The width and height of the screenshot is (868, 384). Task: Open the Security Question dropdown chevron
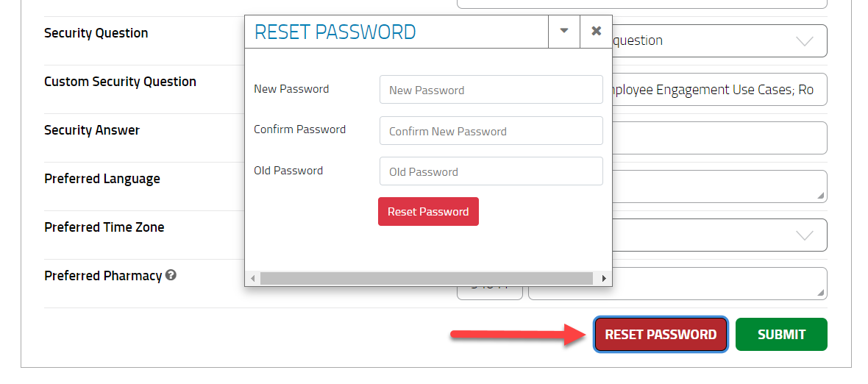pos(804,41)
